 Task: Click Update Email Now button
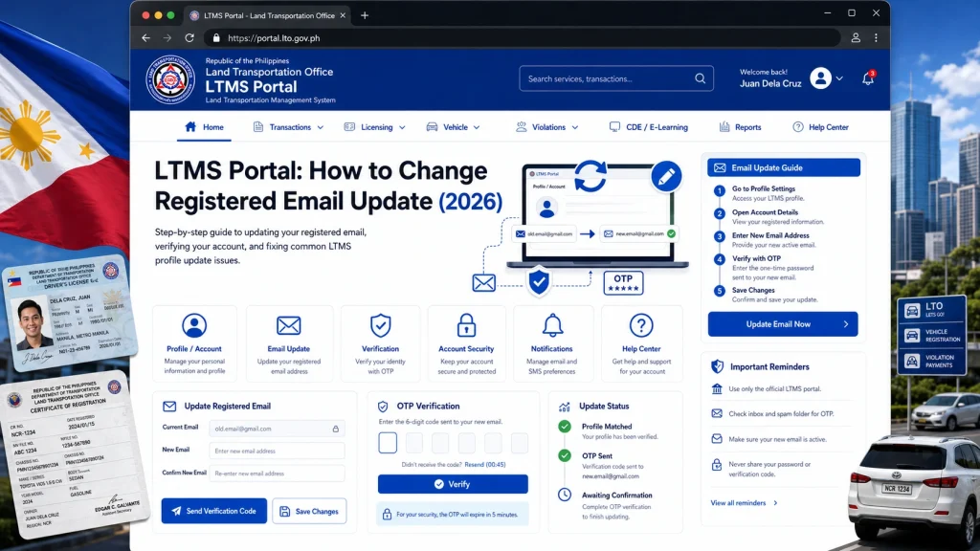point(783,324)
